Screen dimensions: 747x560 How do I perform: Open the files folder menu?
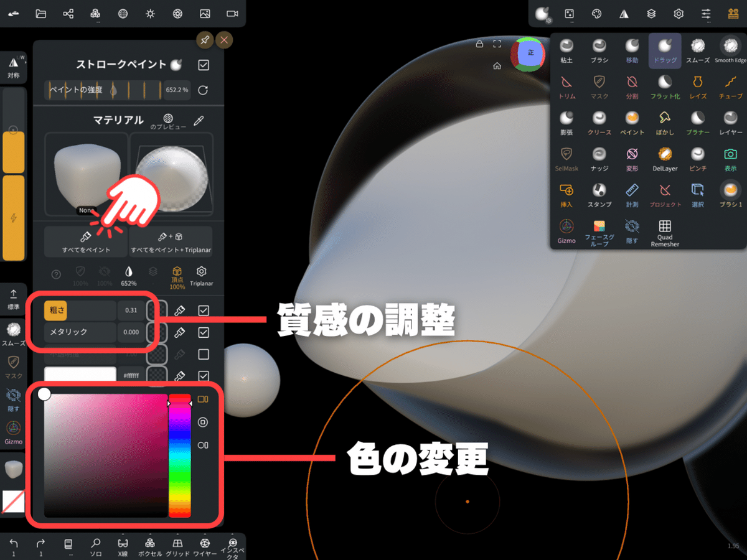coord(41,13)
